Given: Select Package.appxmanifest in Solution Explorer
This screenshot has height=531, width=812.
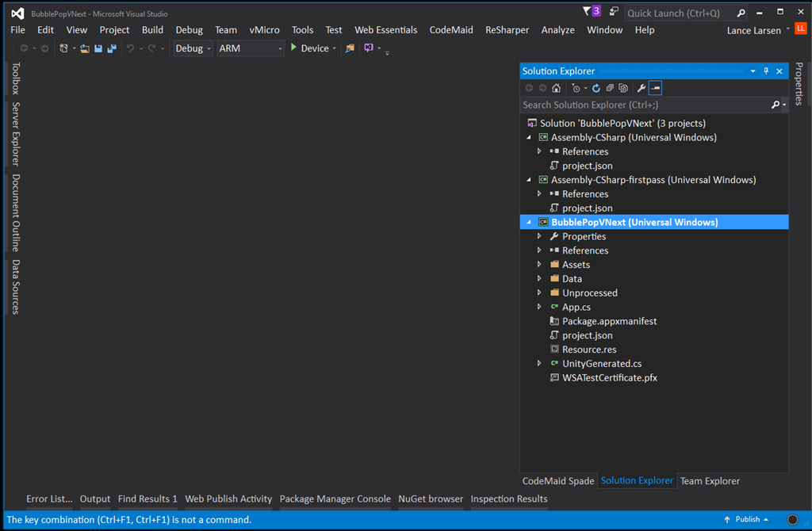Looking at the screenshot, I should (x=609, y=322).
